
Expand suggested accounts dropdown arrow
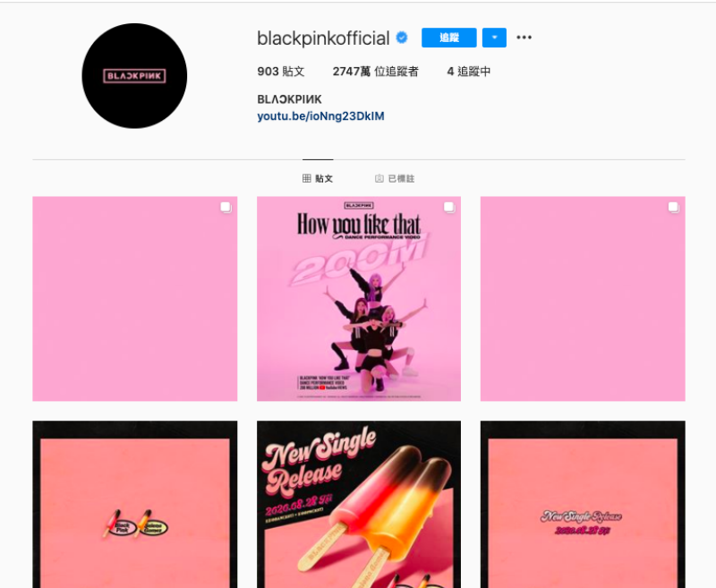pos(495,38)
